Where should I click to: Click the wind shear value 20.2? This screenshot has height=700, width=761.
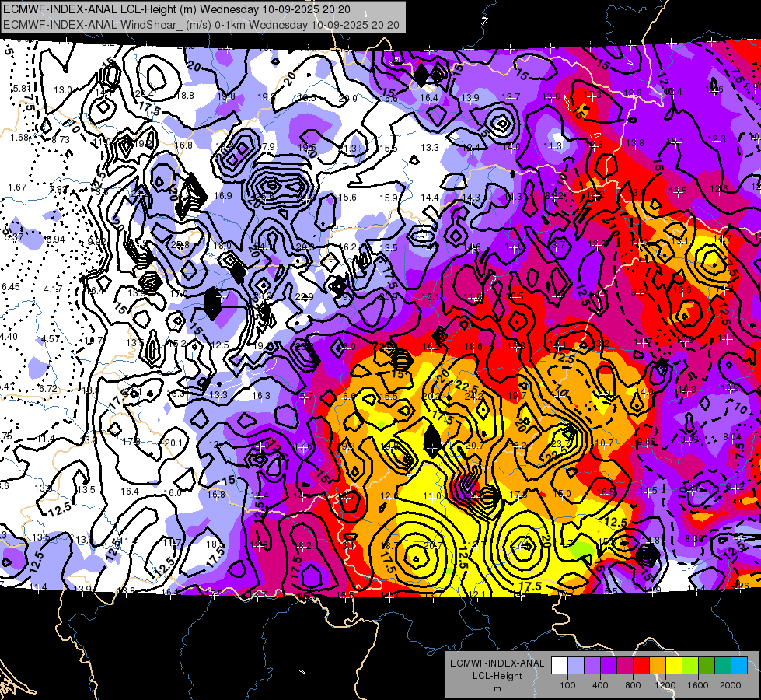pos(431,396)
